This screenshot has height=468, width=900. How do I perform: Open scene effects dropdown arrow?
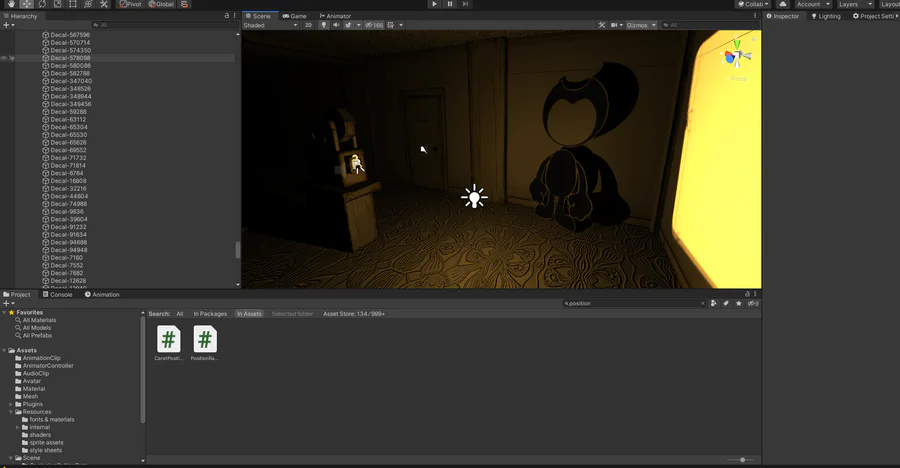(359, 25)
